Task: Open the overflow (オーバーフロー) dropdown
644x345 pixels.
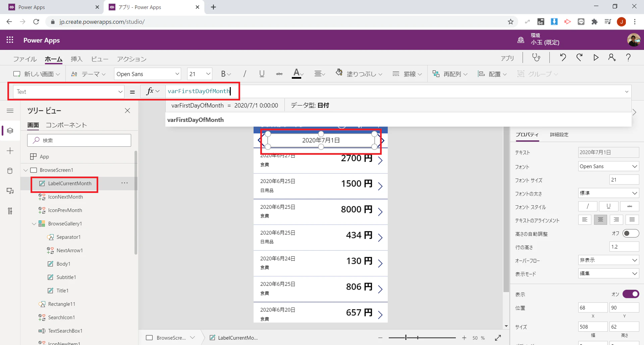Action: pos(608,260)
